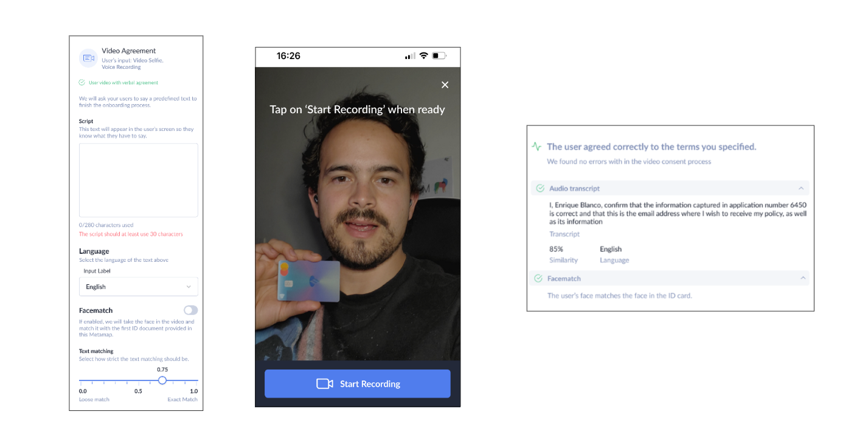Tap the Start Recording button
Viewport: 868px width, 442px height.
coord(358,384)
